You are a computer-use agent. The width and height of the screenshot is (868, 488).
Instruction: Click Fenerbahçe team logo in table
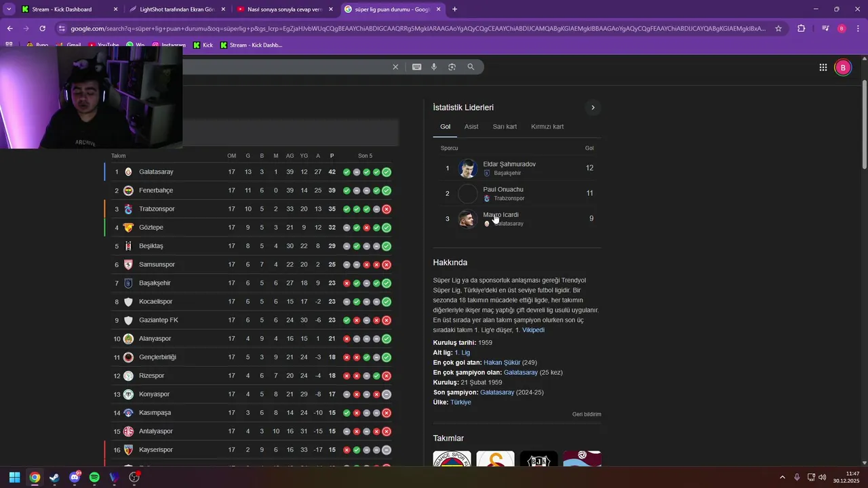pyautogui.click(x=128, y=190)
